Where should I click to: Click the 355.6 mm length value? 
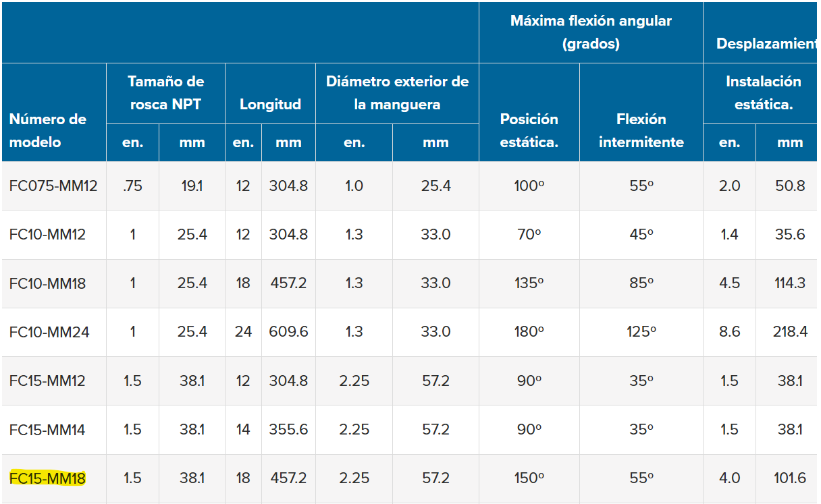point(288,430)
